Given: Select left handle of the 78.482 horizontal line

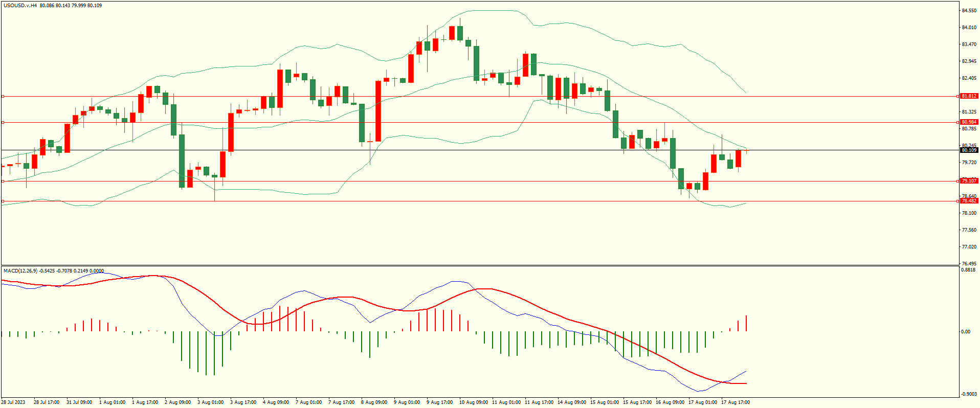Looking at the screenshot, I should click(3, 201).
